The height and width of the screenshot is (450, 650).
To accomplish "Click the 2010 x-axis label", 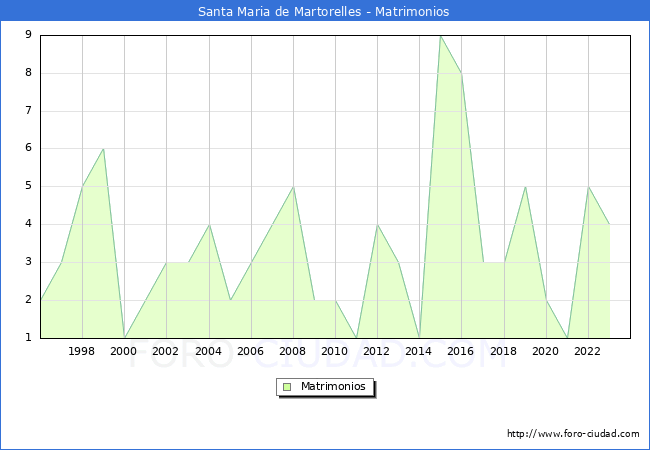I will pyautogui.click(x=335, y=351).
